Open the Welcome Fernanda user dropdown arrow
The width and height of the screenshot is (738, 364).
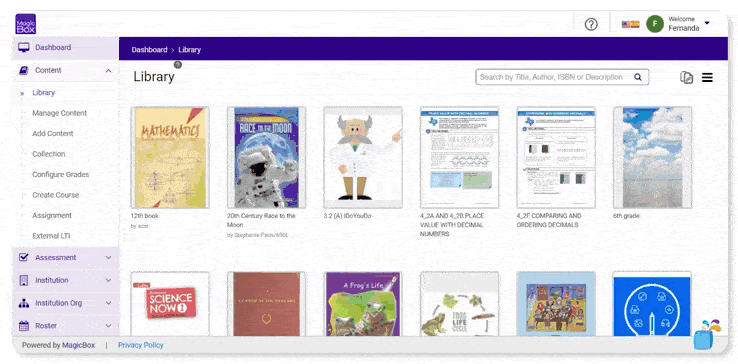pyautogui.click(x=707, y=23)
